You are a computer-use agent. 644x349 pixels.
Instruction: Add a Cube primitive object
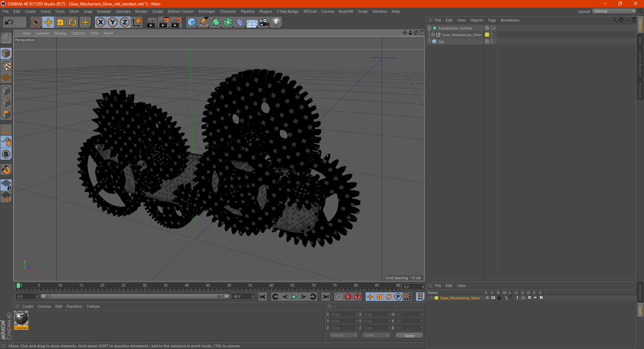(x=192, y=22)
